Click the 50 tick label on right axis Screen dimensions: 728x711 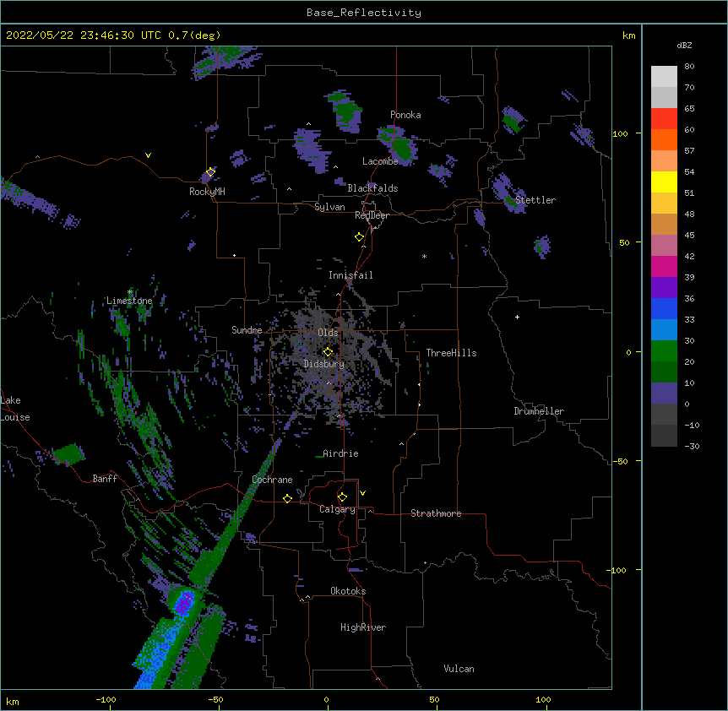coord(624,242)
